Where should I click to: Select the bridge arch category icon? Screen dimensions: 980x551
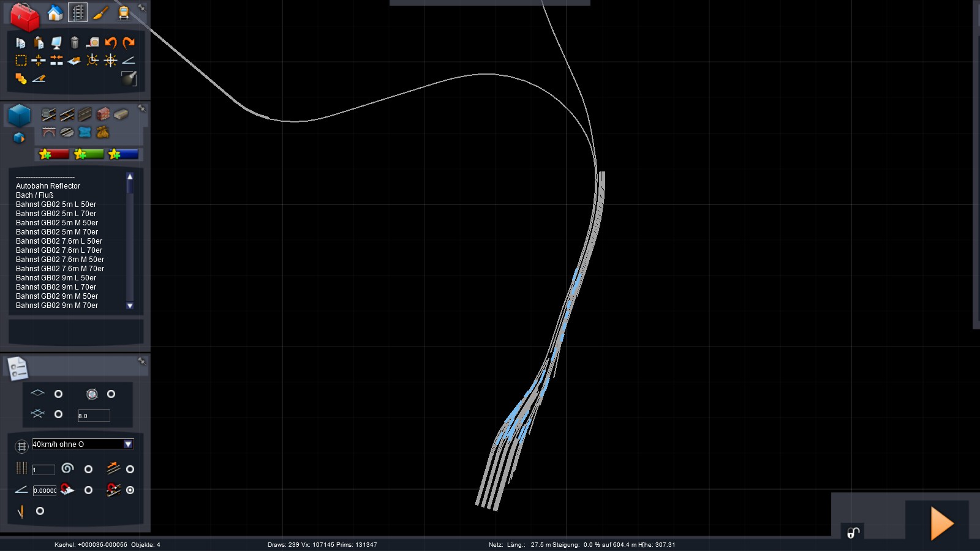point(49,132)
